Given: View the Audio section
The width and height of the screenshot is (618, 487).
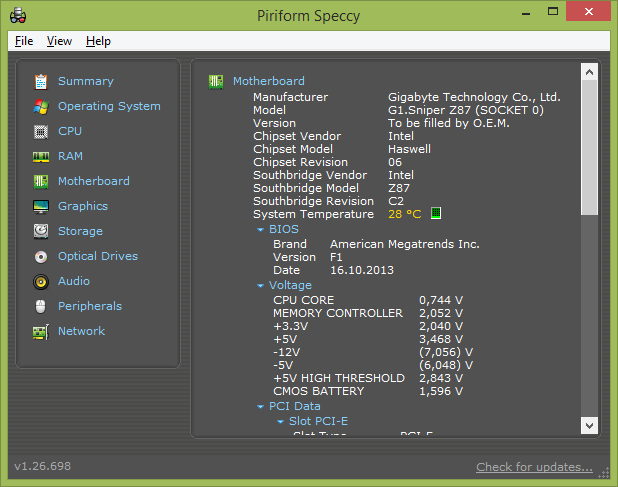Looking at the screenshot, I should coord(74,281).
